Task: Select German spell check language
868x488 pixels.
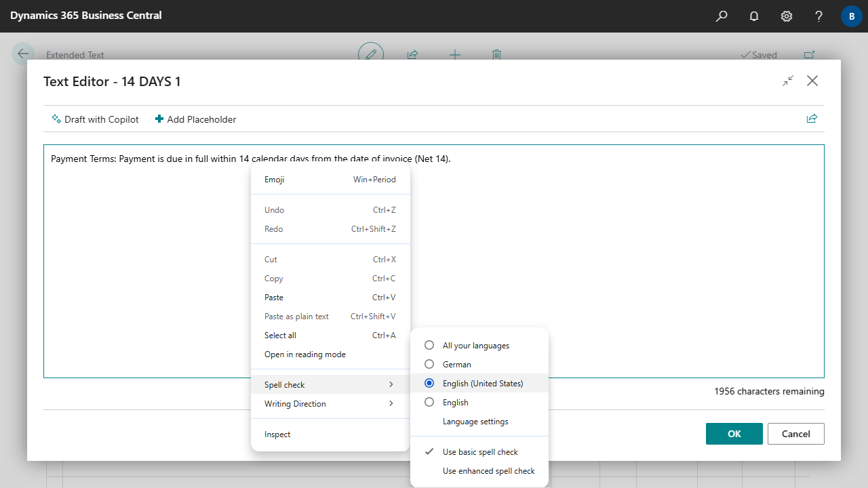Action: coord(479,365)
